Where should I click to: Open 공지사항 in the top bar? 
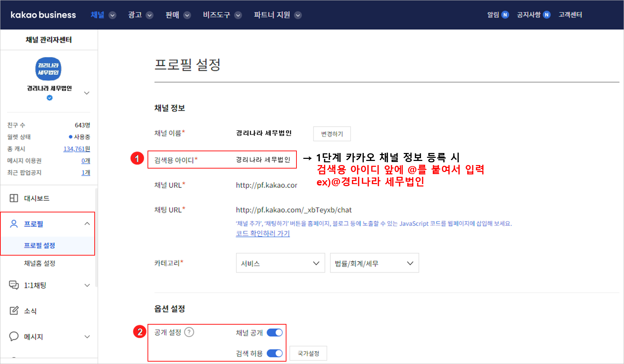pyautogui.click(x=529, y=15)
